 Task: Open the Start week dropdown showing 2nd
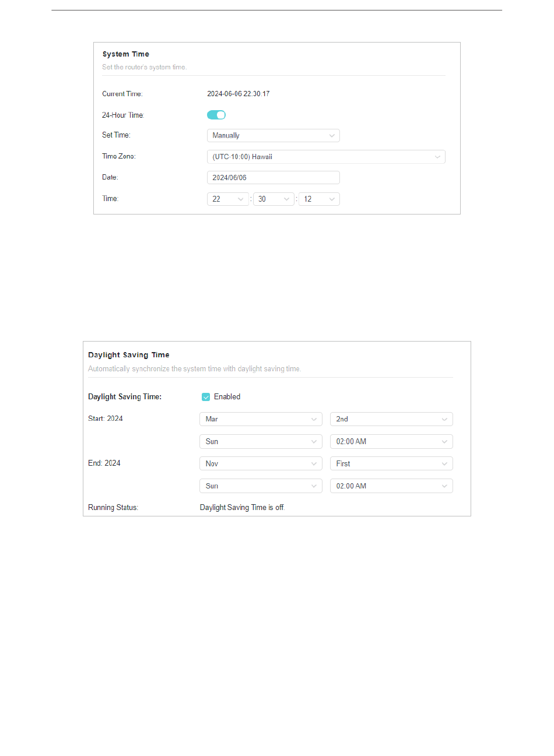click(391, 419)
